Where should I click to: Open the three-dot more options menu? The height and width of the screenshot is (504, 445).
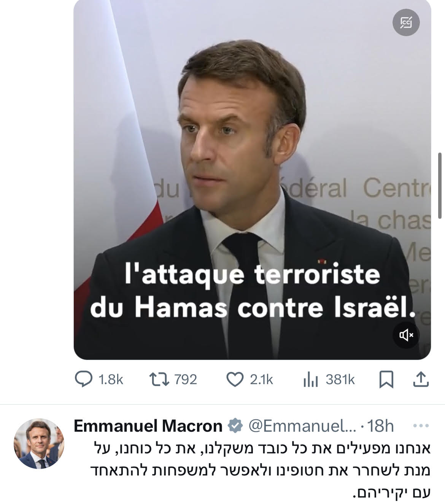point(421,426)
